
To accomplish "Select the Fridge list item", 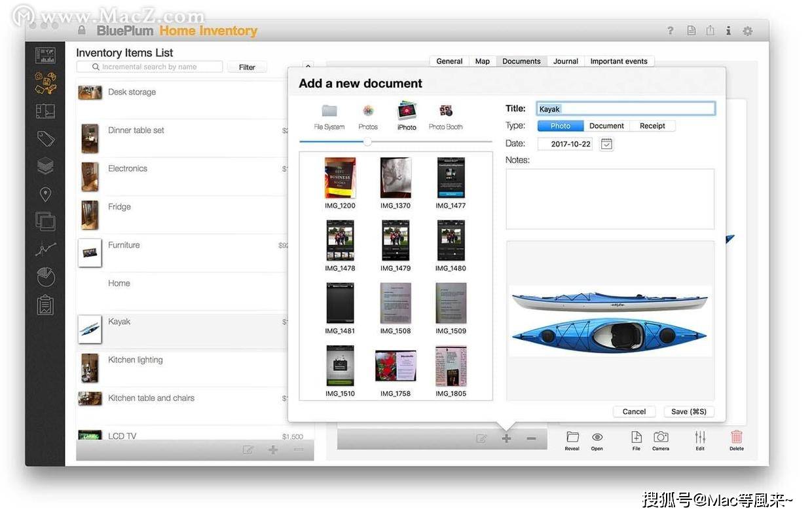I will pyautogui.click(x=182, y=214).
